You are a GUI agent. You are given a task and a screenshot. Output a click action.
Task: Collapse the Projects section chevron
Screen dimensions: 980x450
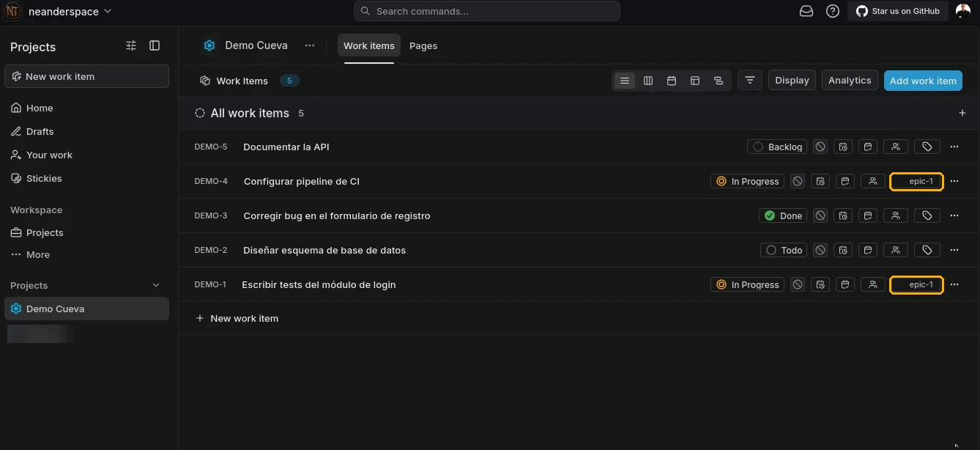pos(156,285)
